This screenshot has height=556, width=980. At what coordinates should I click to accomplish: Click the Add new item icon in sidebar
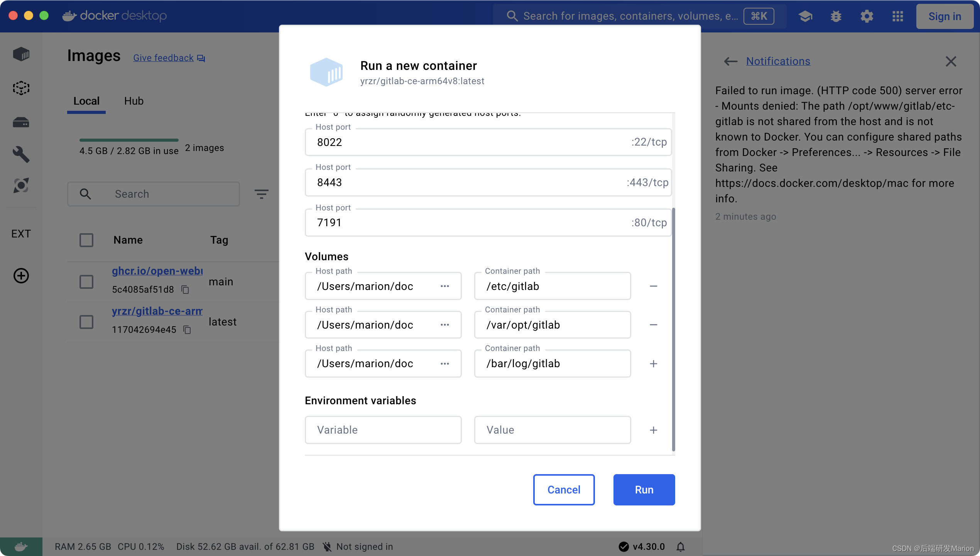21,275
